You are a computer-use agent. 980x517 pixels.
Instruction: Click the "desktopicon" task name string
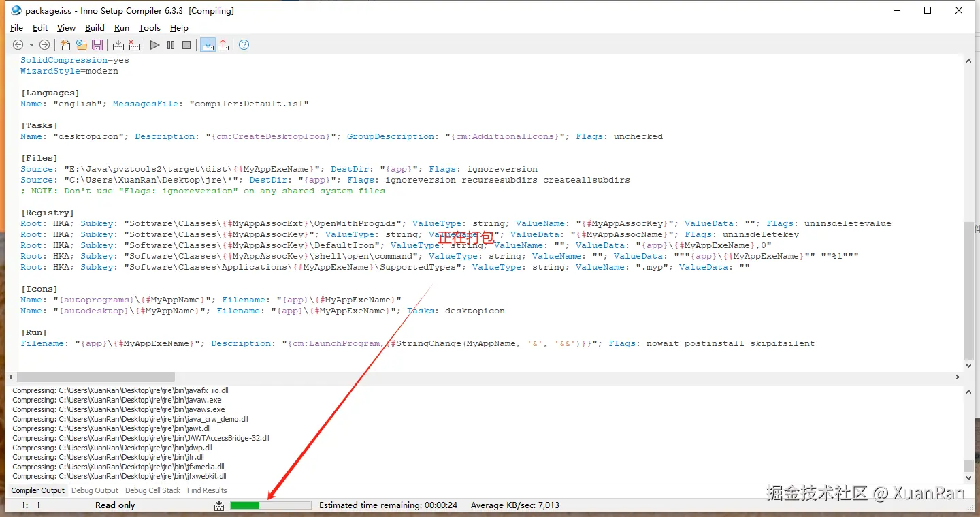coord(88,136)
